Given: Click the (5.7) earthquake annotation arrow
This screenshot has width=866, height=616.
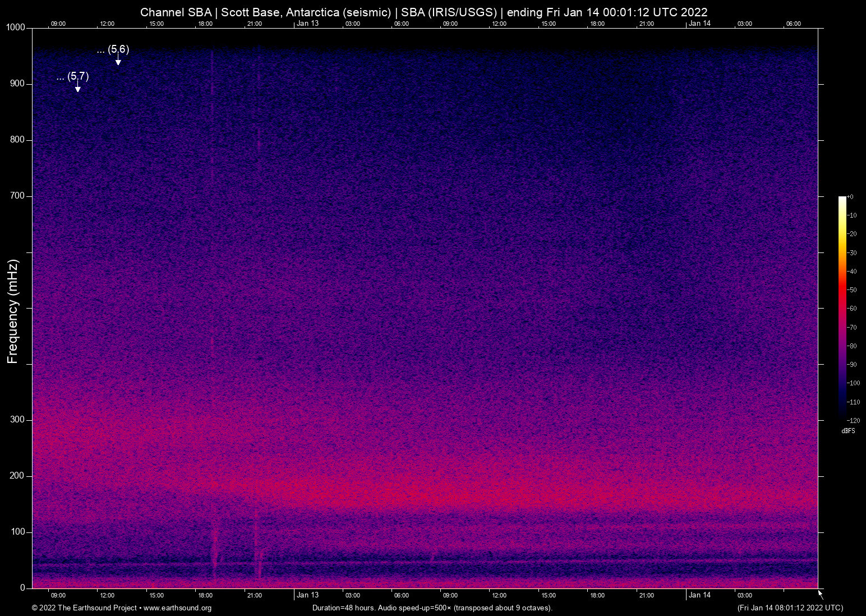Looking at the screenshot, I should pyautogui.click(x=77, y=85).
